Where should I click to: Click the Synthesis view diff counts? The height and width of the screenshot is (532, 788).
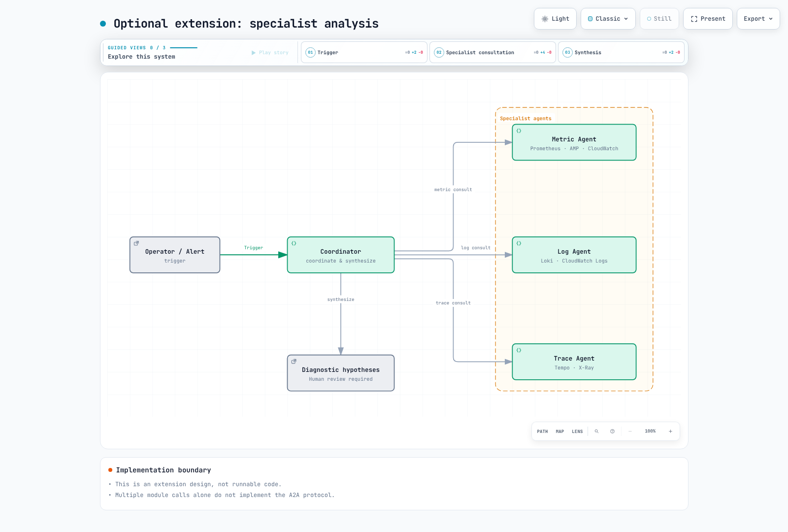coord(671,52)
